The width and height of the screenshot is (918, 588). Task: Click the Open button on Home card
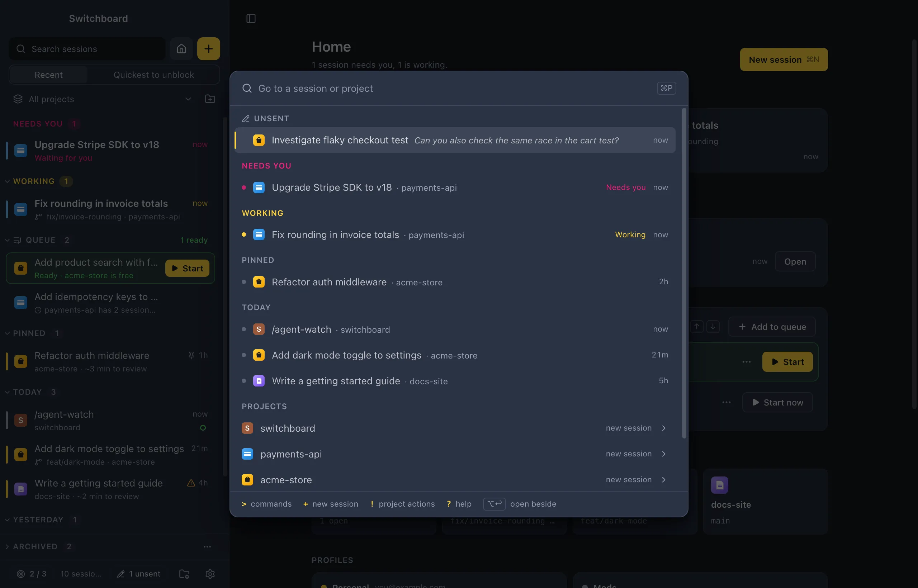(x=795, y=261)
